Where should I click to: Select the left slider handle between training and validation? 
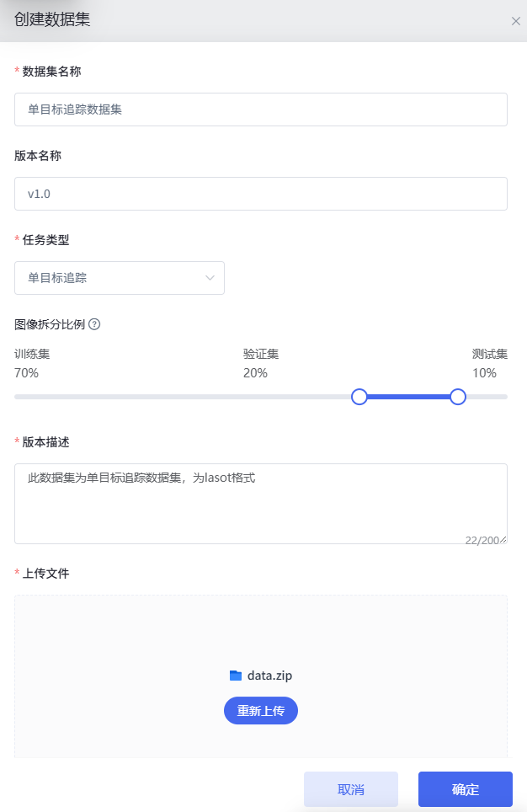(x=359, y=397)
